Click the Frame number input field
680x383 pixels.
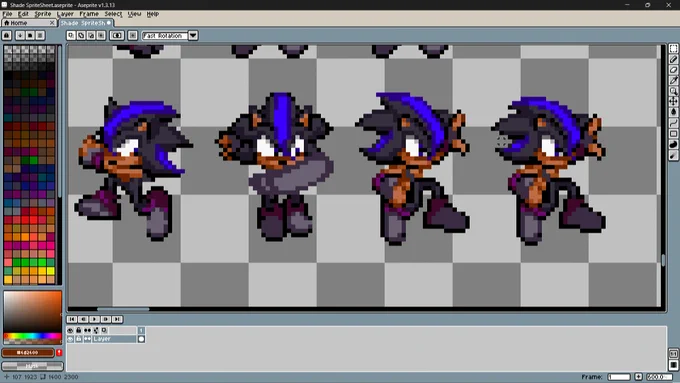[619, 377]
